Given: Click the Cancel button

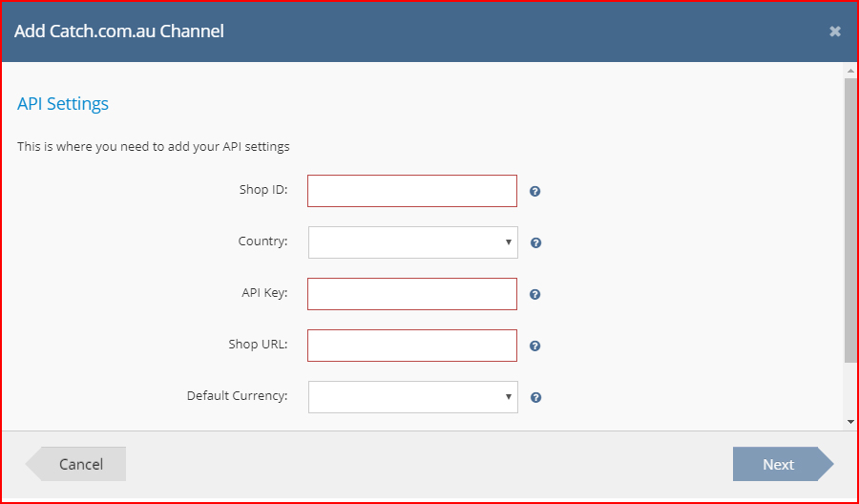Looking at the screenshot, I should click(75, 464).
